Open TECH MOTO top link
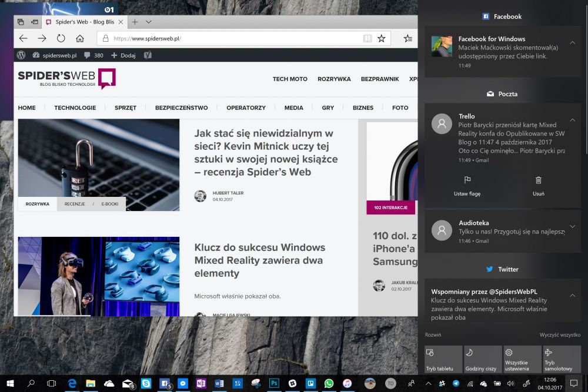The height and width of the screenshot is (392, 588). tap(290, 79)
